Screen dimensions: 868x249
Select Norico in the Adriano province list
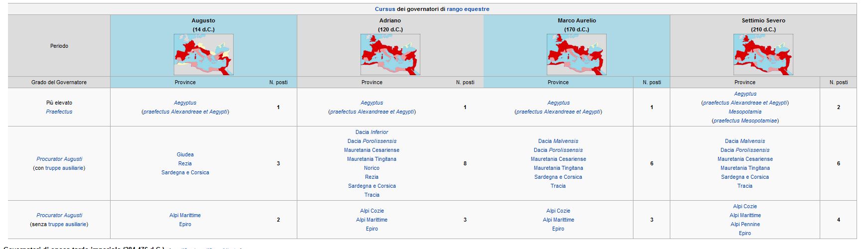click(x=372, y=168)
